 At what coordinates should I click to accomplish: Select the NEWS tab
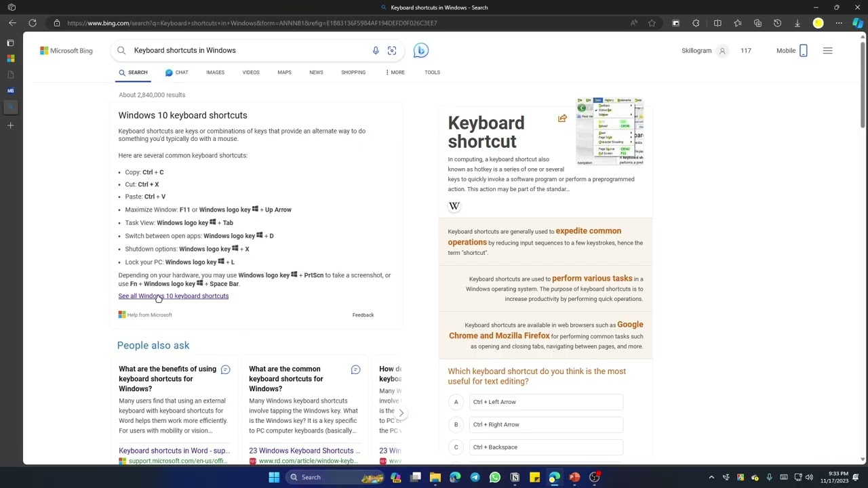point(316,73)
